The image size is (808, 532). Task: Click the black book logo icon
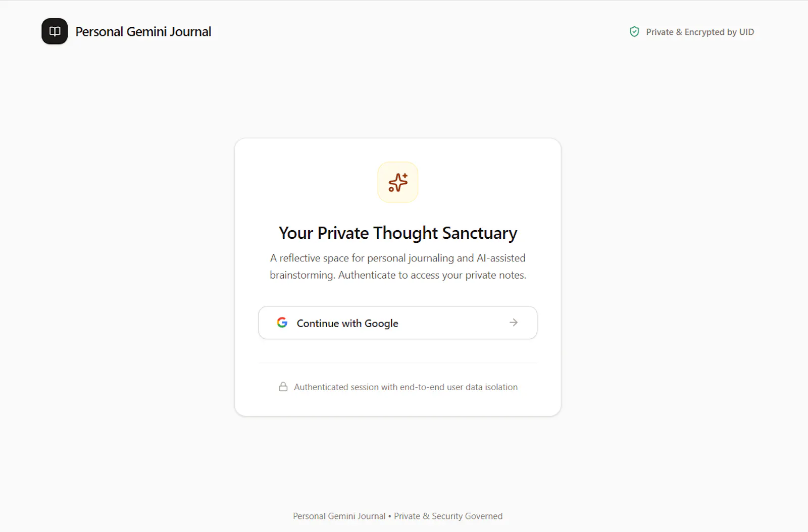[55, 31]
